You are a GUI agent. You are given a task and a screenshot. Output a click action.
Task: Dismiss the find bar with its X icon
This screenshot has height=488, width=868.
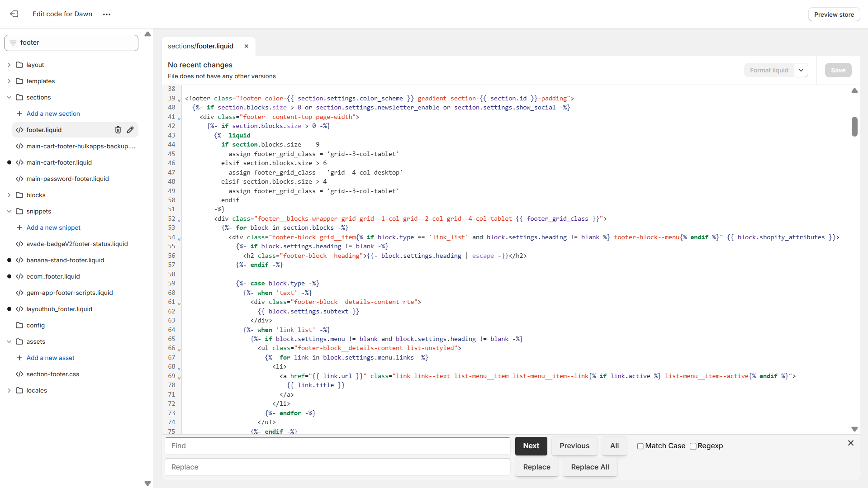tap(851, 443)
